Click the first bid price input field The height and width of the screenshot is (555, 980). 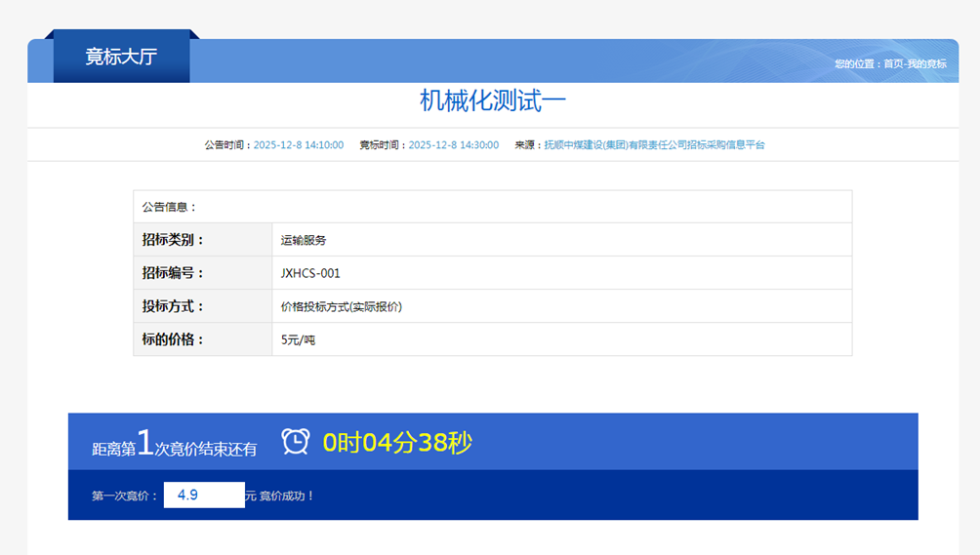click(x=204, y=496)
